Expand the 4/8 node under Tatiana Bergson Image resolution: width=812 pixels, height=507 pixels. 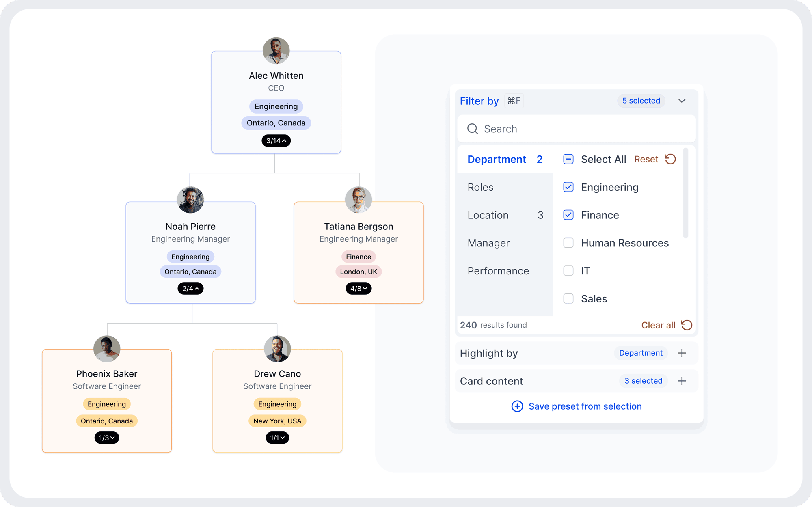[358, 289]
